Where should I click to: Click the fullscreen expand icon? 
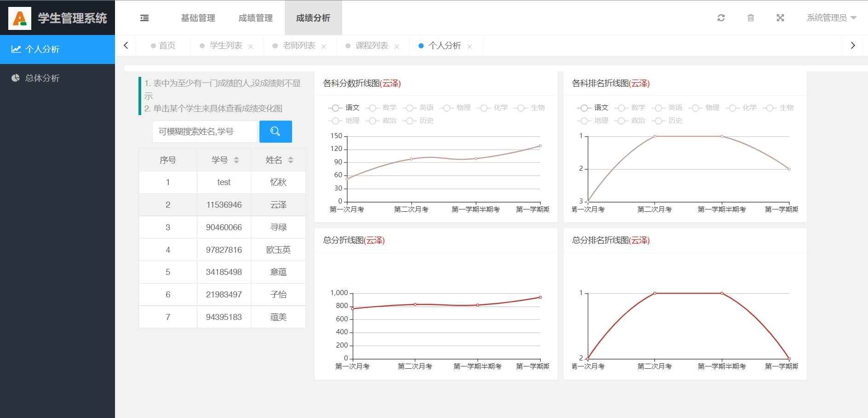point(780,18)
